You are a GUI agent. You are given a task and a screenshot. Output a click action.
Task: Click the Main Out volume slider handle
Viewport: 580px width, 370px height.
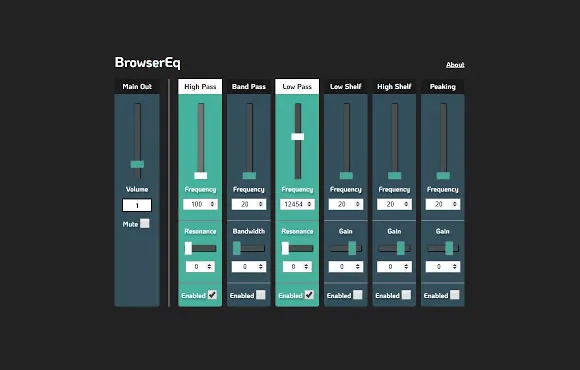(137, 164)
